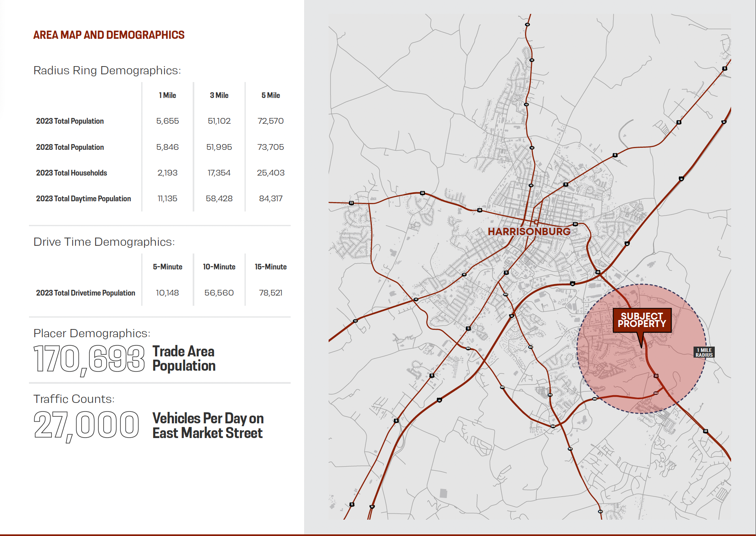Click the 2028 Total Population row label
The image size is (756, 536).
pyautogui.click(x=70, y=147)
